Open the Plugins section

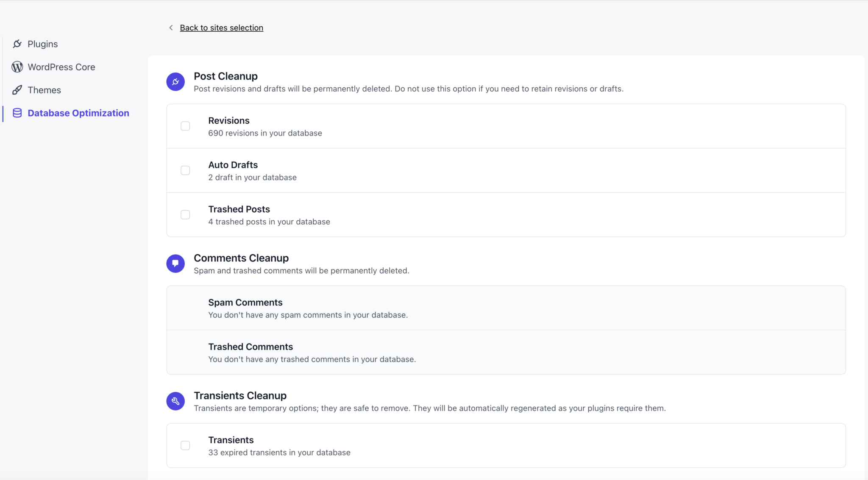[x=42, y=44]
